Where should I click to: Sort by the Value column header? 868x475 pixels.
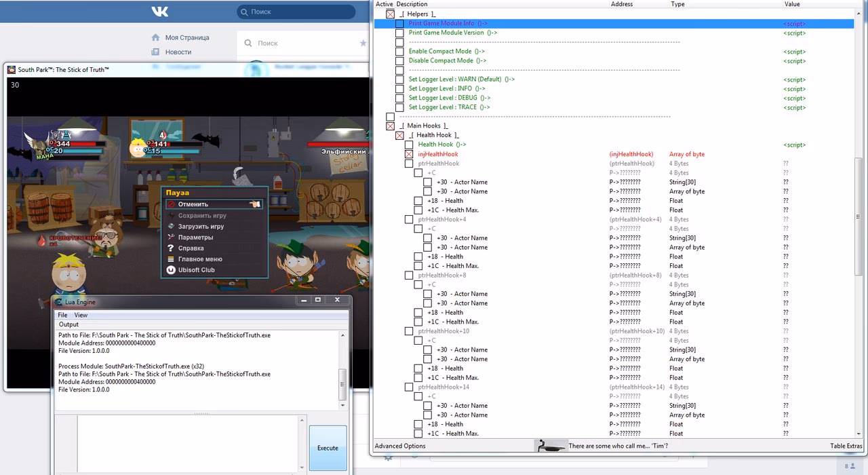click(x=792, y=4)
